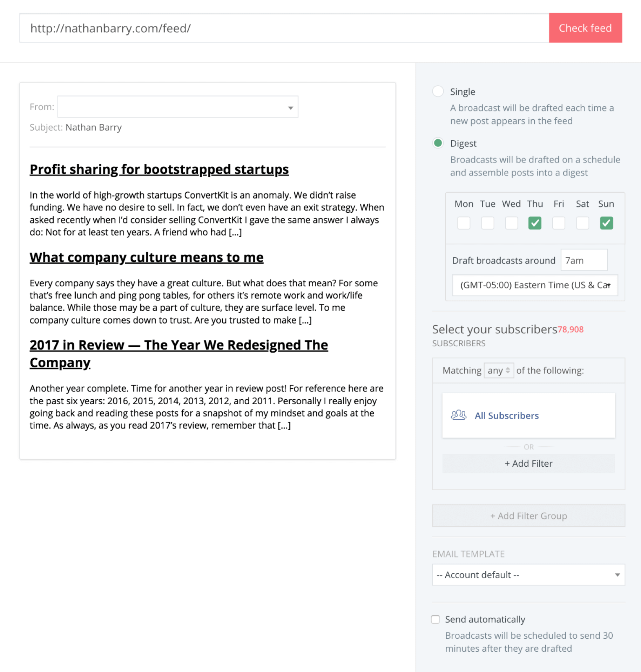Check the Fri day checkbox
Image resolution: width=641 pixels, height=672 pixels.
559,223
